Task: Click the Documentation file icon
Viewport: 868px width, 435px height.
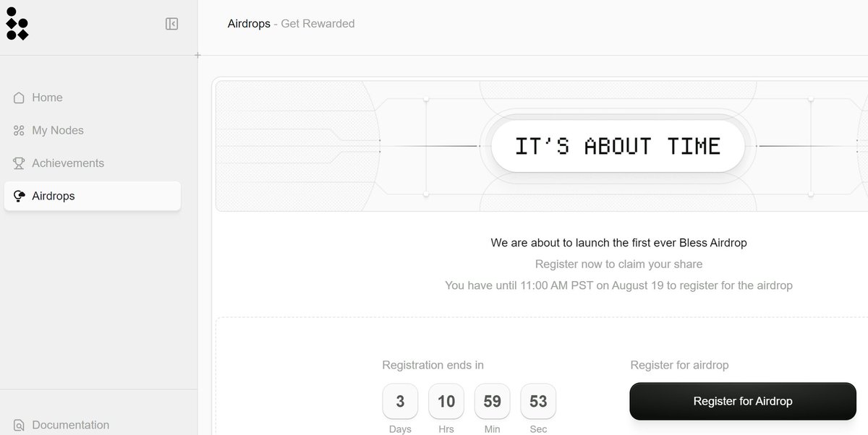Action: tap(19, 425)
